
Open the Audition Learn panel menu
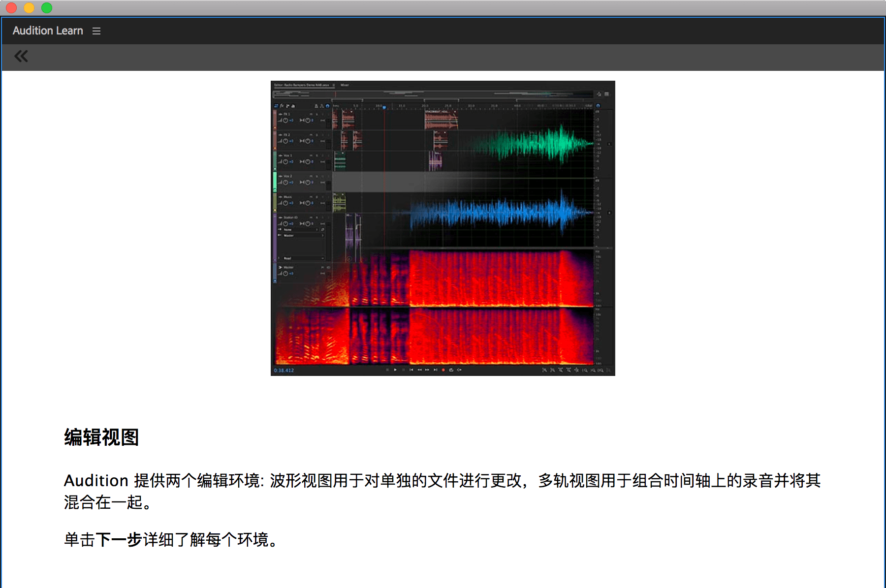click(x=96, y=31)
